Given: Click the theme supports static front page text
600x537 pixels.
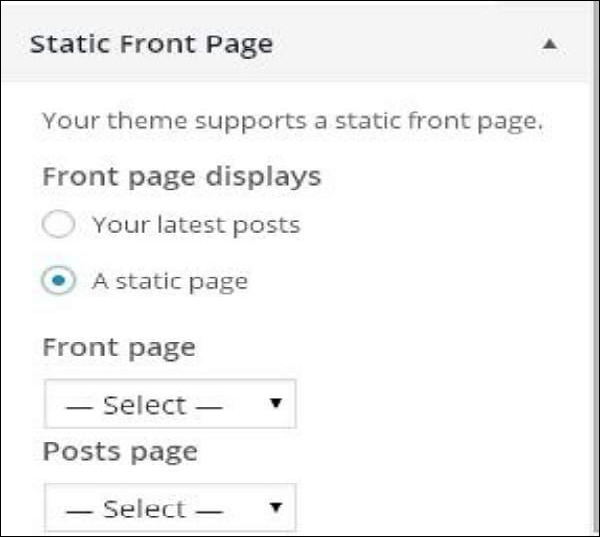Looking at the screenshot, I should 292,123.
